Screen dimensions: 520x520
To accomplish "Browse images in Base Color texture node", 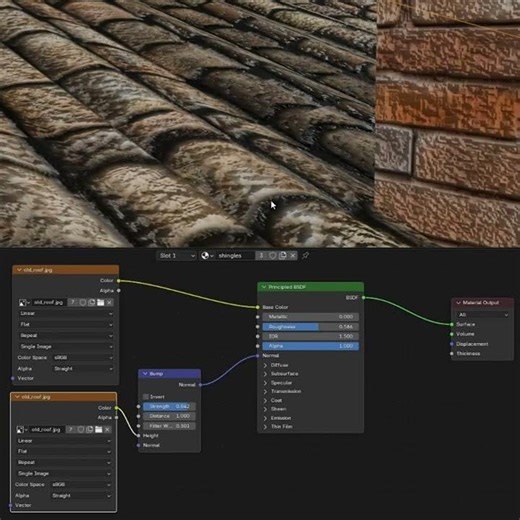I will [24, 303].
